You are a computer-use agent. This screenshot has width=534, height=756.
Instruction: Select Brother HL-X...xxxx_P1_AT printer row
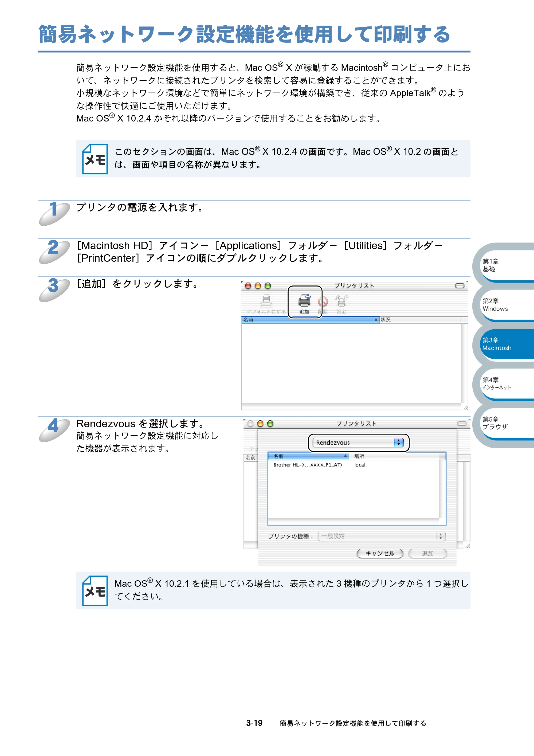[x=354, y=465]
